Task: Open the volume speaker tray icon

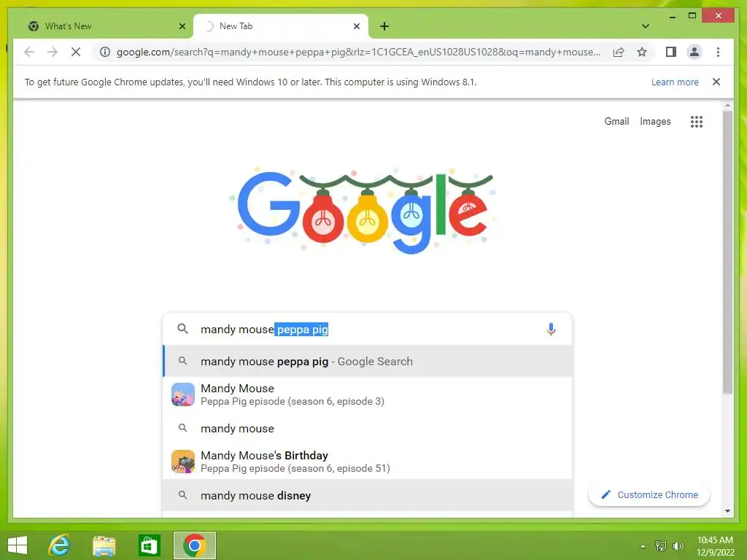Action: click(x=678, y=545)
